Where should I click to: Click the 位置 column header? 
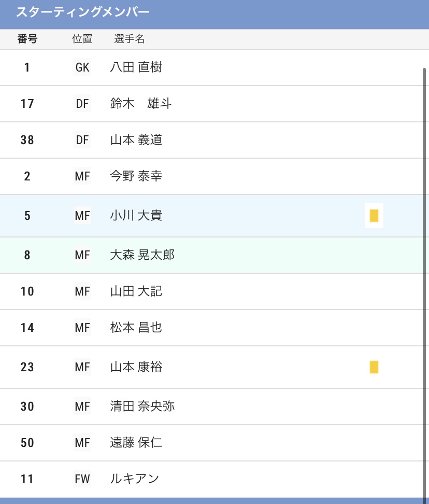82,39
